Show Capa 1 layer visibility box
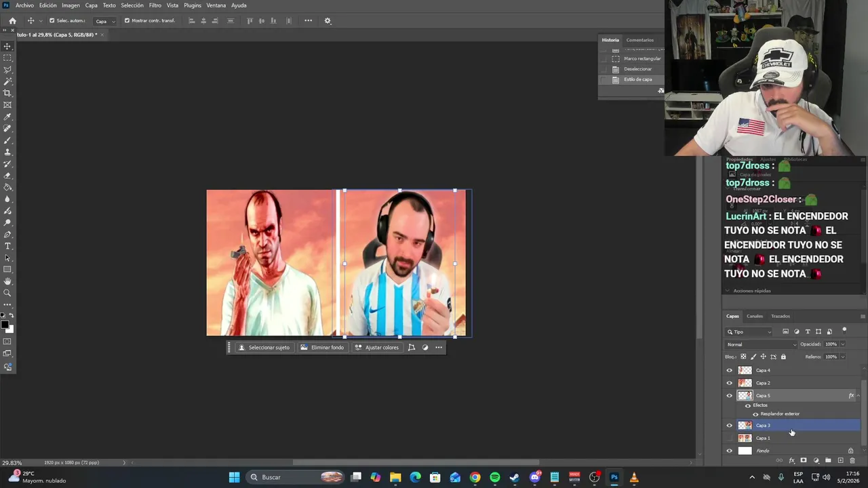The height and width of the screenshot is (488, 868). (730, 439)
